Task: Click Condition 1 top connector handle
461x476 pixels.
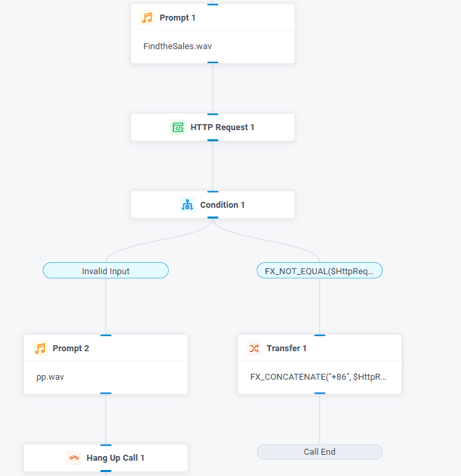Action: (x=213, y=192)
